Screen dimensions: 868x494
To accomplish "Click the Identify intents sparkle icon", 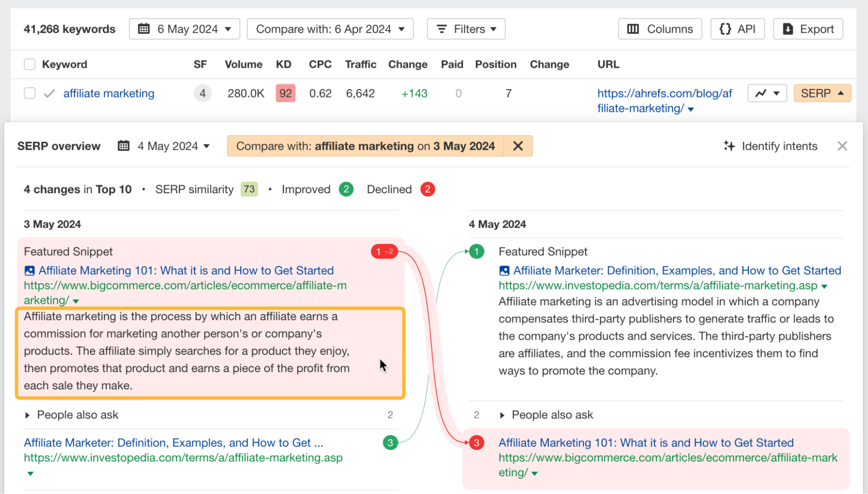I will (729, 146).
